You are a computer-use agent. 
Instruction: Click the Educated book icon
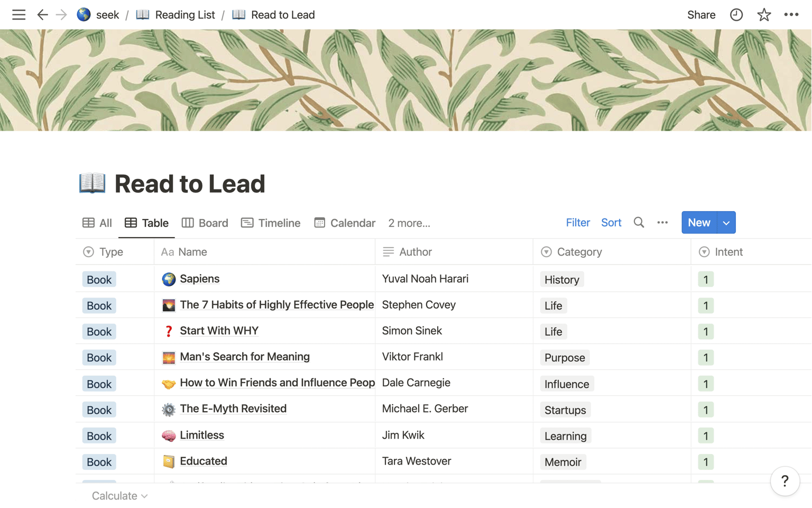pos(169,461)
